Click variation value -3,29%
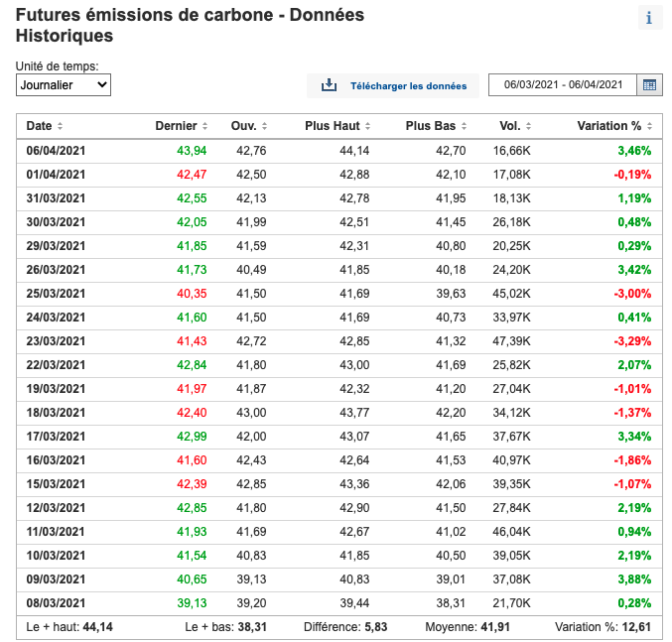Screen dimensions: 672x642 pos(632,341)
